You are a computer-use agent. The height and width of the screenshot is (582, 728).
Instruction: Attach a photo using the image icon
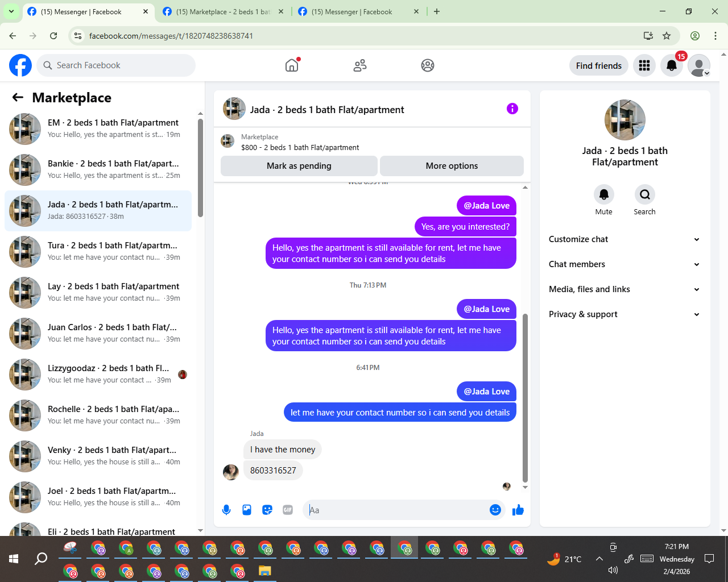click(247, 510)
